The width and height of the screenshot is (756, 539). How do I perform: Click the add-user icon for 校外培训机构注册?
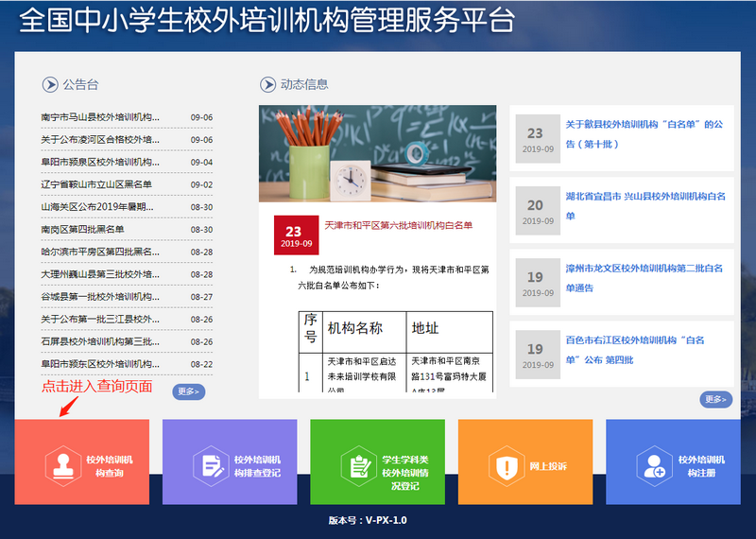[x=655, y=466]
